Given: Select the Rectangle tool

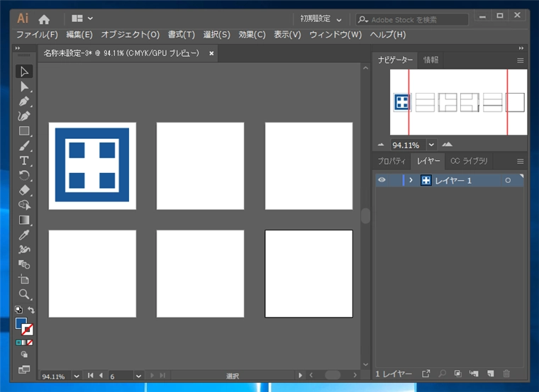Looking at the screenshot, I should click(x=24, y=130).
